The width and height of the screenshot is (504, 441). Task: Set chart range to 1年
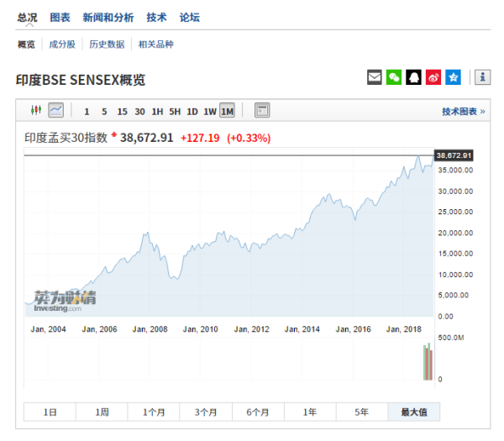[x=310, y=412]
